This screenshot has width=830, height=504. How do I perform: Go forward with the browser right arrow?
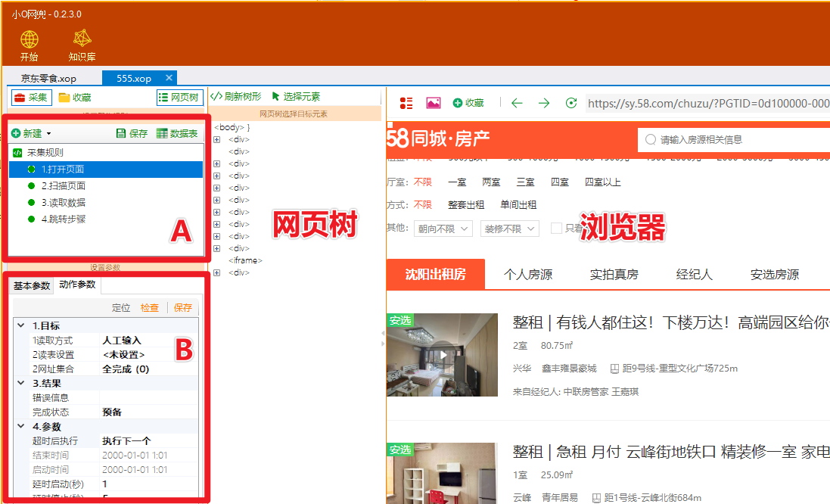coord(544,103)
